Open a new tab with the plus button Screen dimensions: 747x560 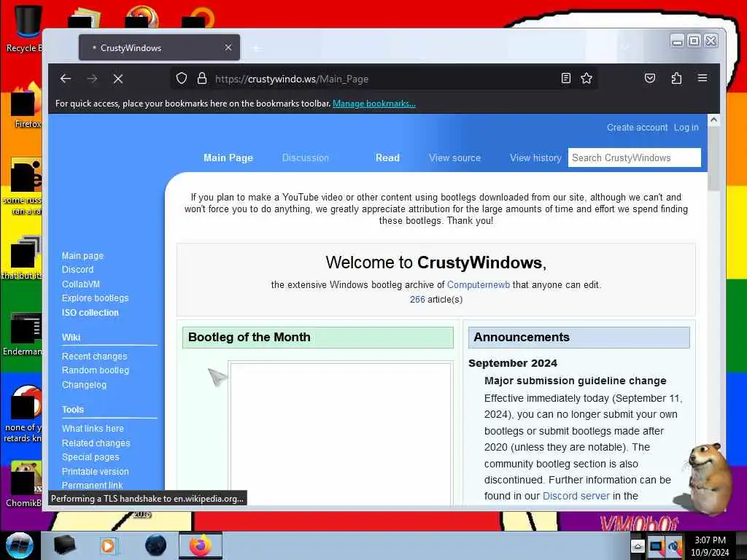tap(256, 48)
